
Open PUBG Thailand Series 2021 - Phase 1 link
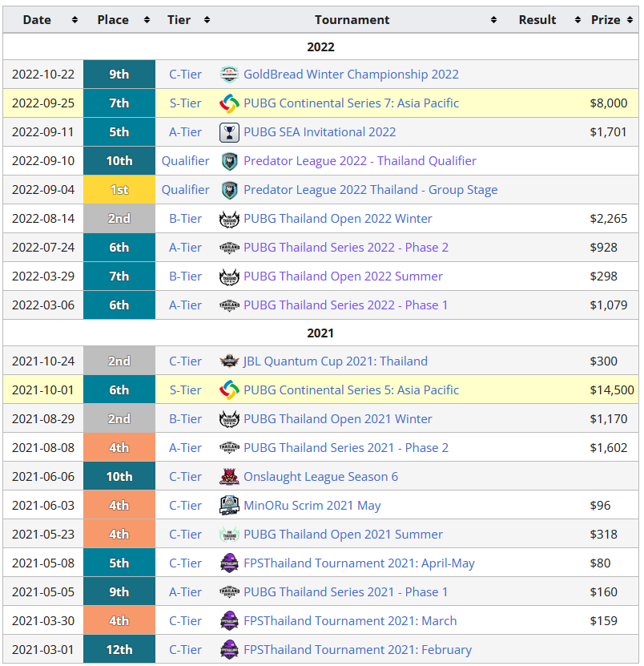[x=345, y=592]
